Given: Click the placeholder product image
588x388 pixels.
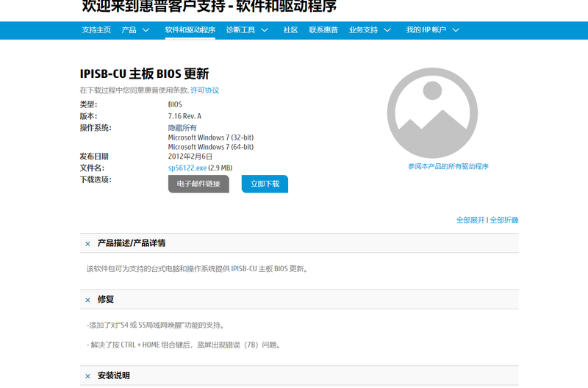Looking at the screenshot, I should tap(432, 113).
